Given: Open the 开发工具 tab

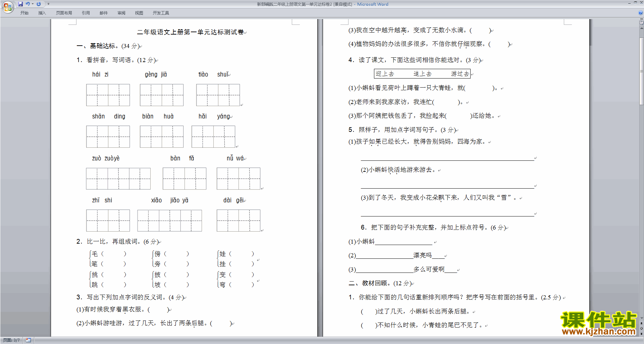Looking at the screenshot, I should tap(161, 13).
